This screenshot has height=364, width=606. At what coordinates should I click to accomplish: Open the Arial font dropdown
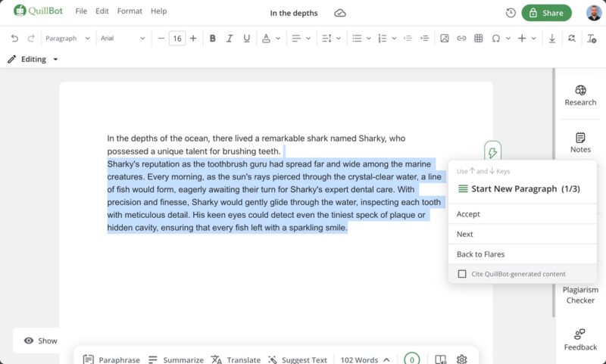click(123, 38)
